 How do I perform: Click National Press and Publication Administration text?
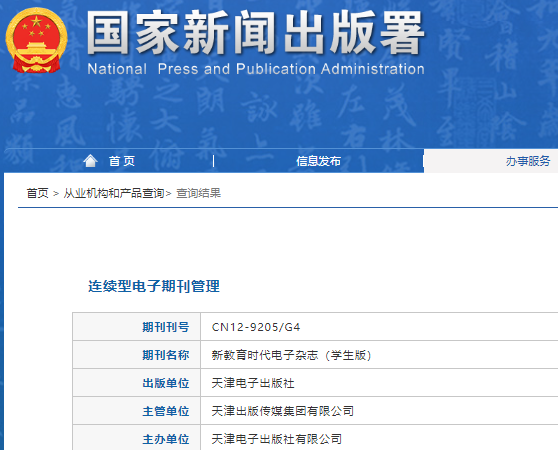[x=256, y=69]
